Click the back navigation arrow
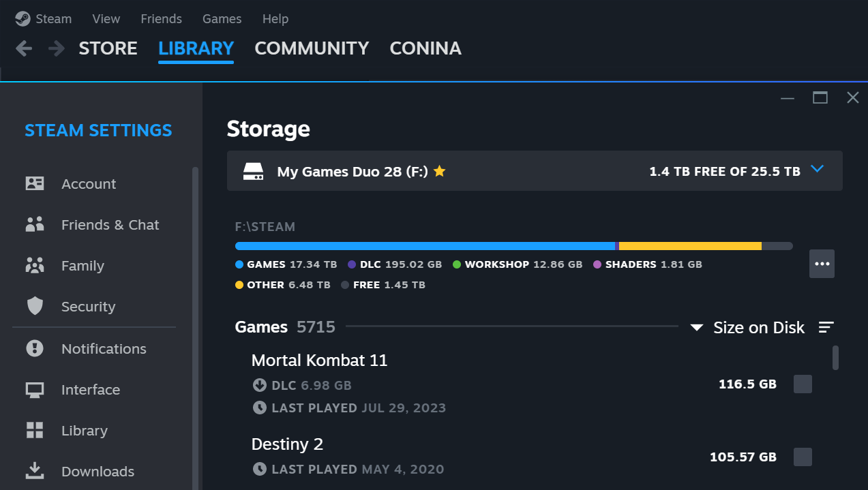 coord(24,48)
